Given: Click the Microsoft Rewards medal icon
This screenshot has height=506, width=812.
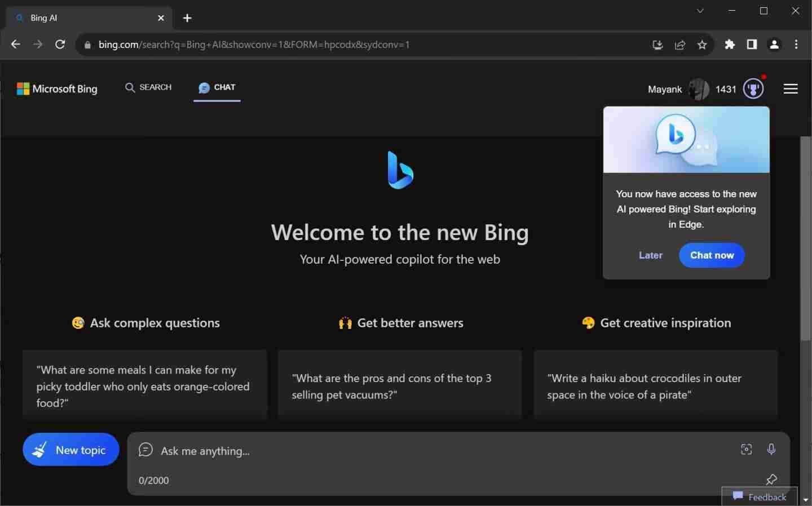Looking at the screenshot, I should click(753, 88).
